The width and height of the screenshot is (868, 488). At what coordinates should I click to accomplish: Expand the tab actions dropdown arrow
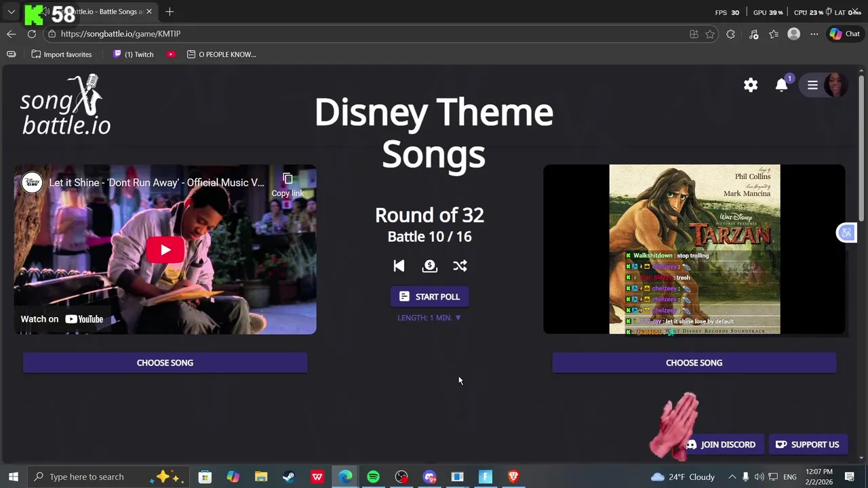point(12,12)
